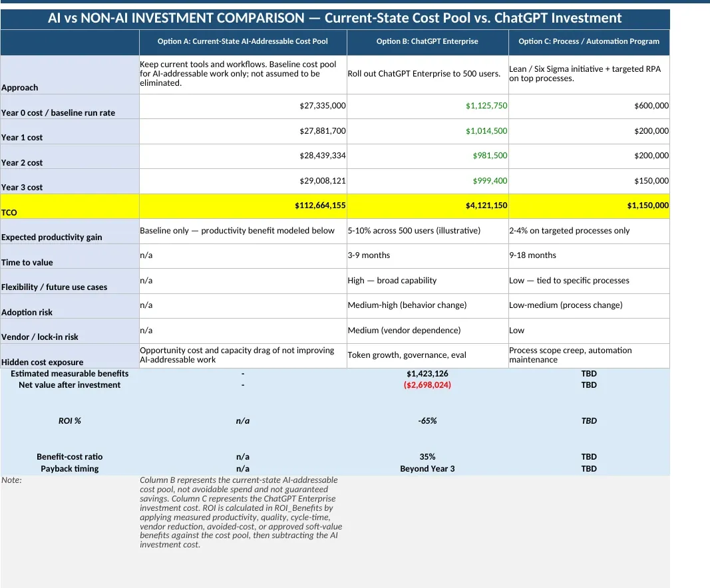Image resolution: width=710 pixels, height=588 pixels.
Task: Select 'Token growth, governance, eval' cell
Action: point(427,355)
